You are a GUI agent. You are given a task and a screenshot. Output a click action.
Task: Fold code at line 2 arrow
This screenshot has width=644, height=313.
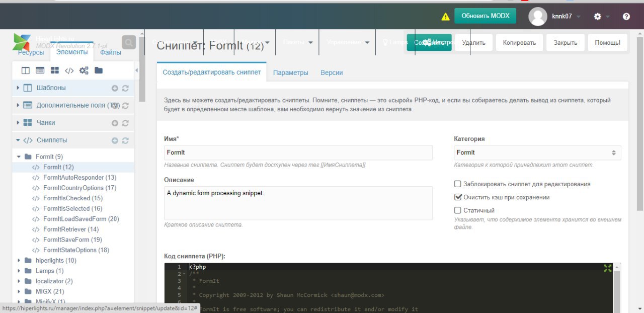coord(185,274)
